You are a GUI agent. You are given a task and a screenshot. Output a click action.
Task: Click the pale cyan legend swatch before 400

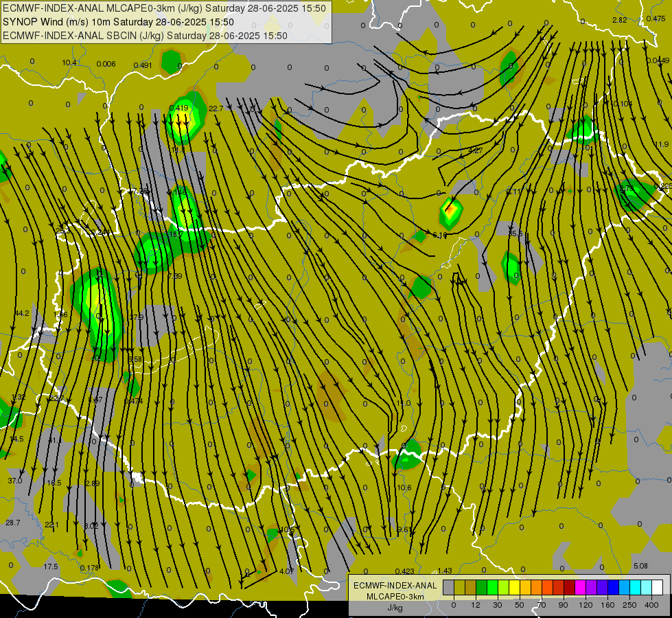pos(647,587)
